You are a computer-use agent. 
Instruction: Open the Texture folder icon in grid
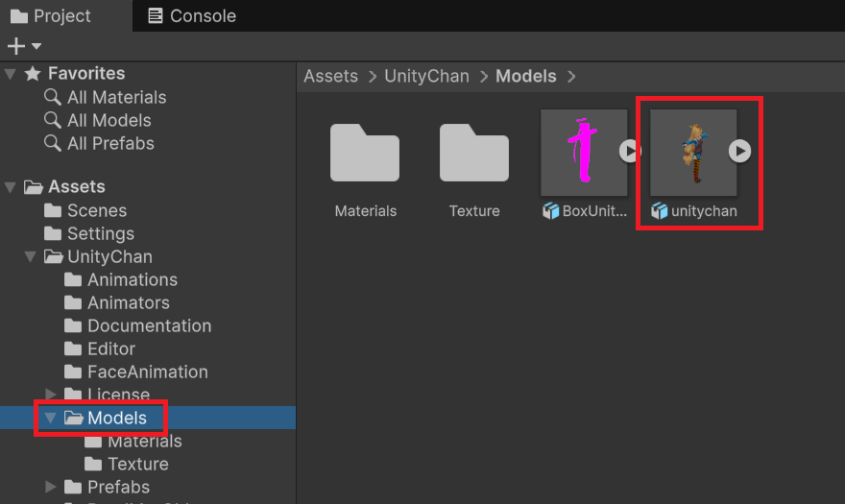point(474,154)
